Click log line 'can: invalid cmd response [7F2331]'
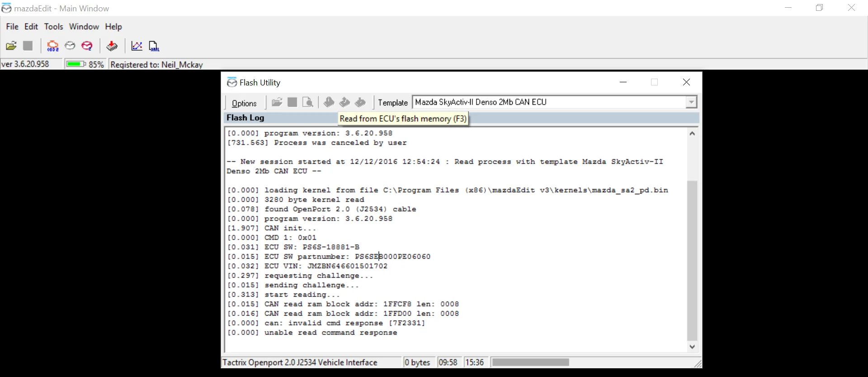 coord(326,323)
